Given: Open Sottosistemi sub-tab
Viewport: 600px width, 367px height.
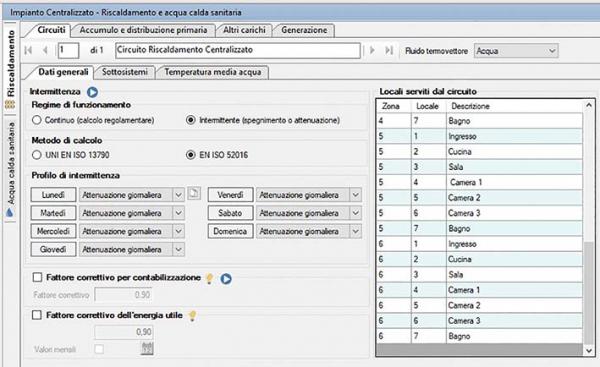Looking at the screenshot, I should 125,72.
